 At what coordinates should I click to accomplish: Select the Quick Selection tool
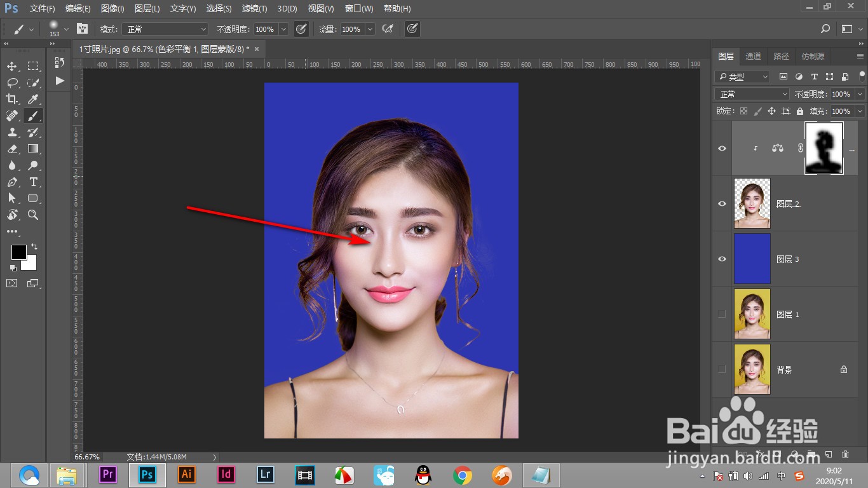pos(33,83)
